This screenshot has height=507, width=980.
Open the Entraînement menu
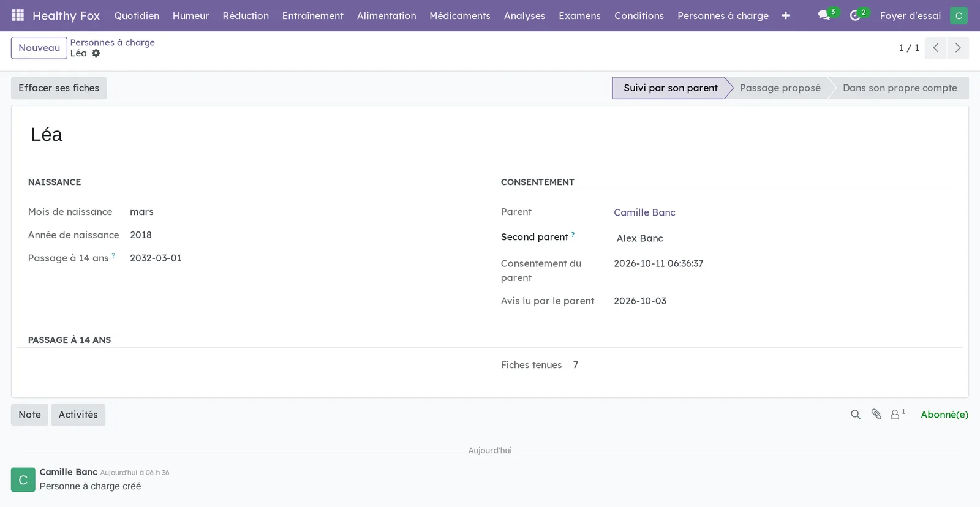tap(313, 15)
